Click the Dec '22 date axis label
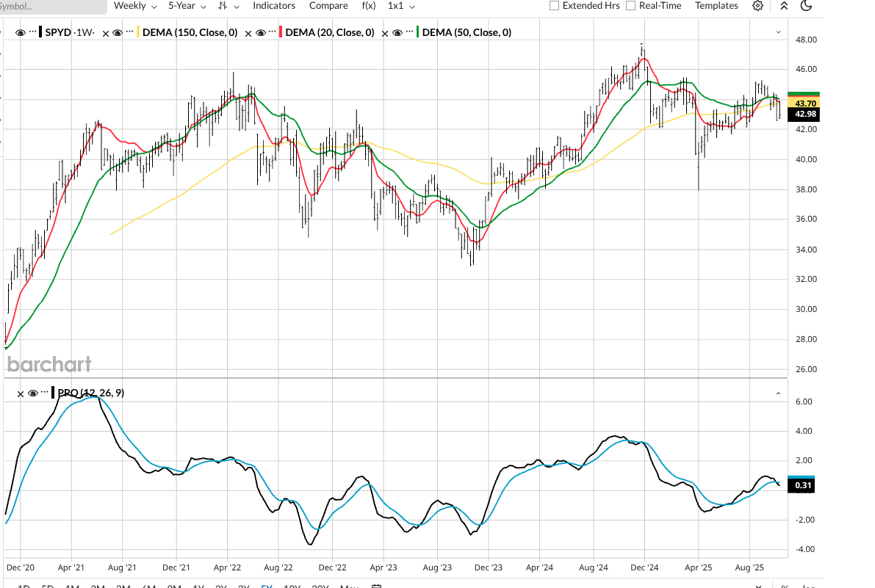The height and width of the screenshot is (588, 875). coord(332,567)
